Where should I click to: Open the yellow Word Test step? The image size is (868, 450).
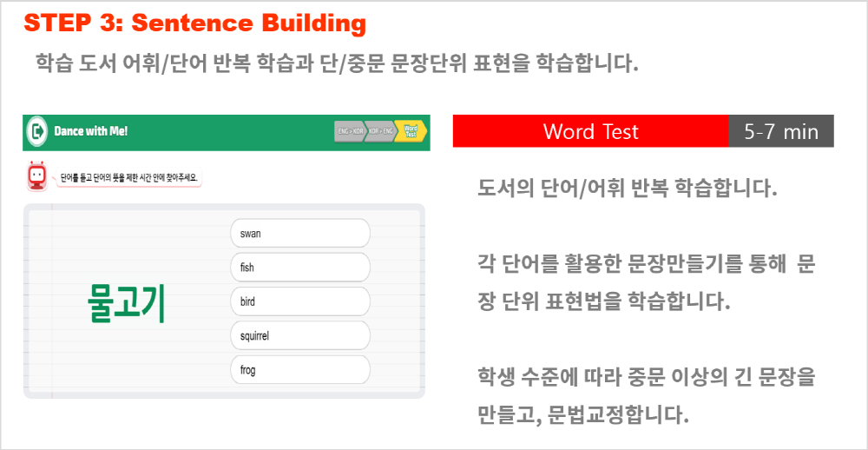pyautogui.click(x=411, y=132)
